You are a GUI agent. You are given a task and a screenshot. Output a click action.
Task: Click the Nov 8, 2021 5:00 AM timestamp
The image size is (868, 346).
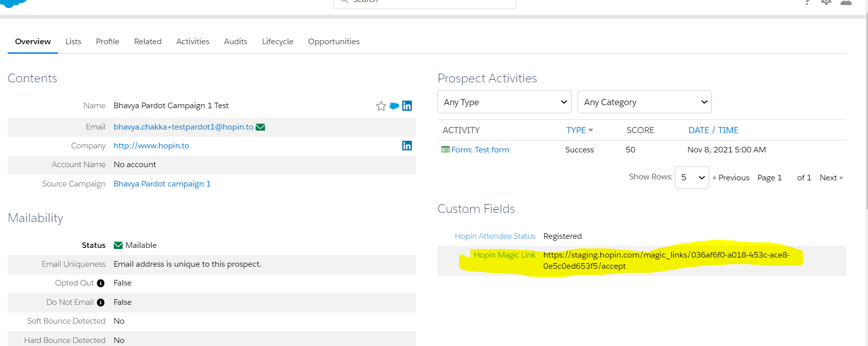[x=727, y=150]
